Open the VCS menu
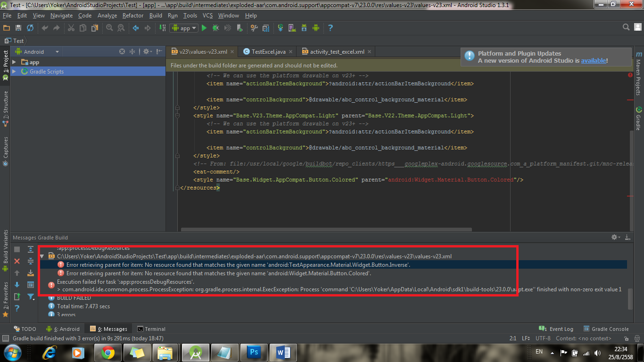Viewport: 644px width, 362px height. (207, 16)
